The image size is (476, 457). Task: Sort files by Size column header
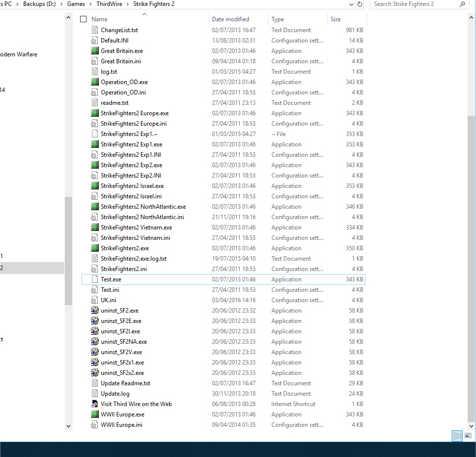click(x=336, y=19)
